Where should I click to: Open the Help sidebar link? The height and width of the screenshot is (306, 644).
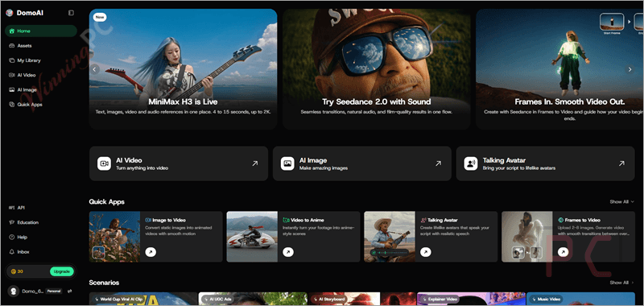(x=41, y=237)
